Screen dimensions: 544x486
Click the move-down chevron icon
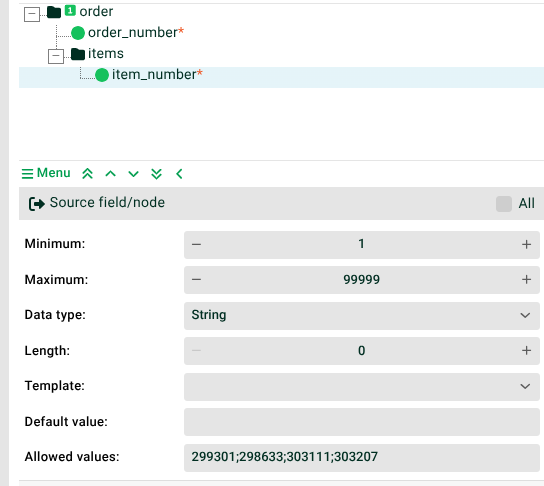tap(134, 174)
